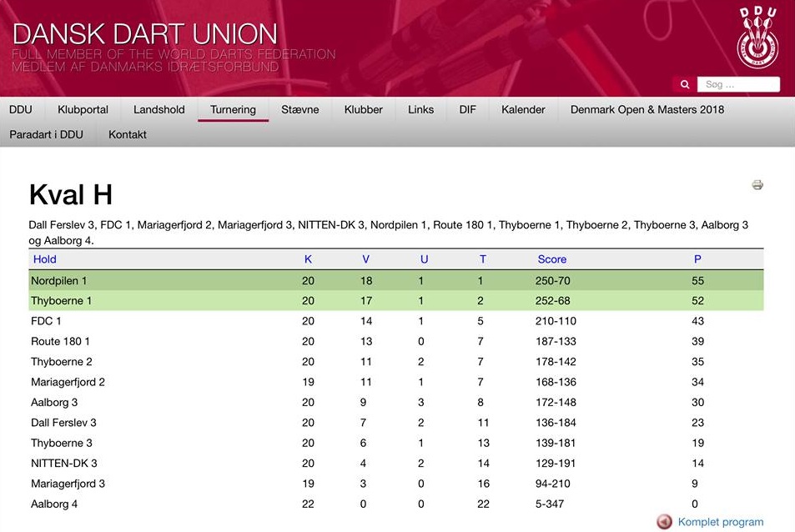Open Denmark Open & Masters 2018 menu
The image size is (795, 532).
click(x=647, y=109)
